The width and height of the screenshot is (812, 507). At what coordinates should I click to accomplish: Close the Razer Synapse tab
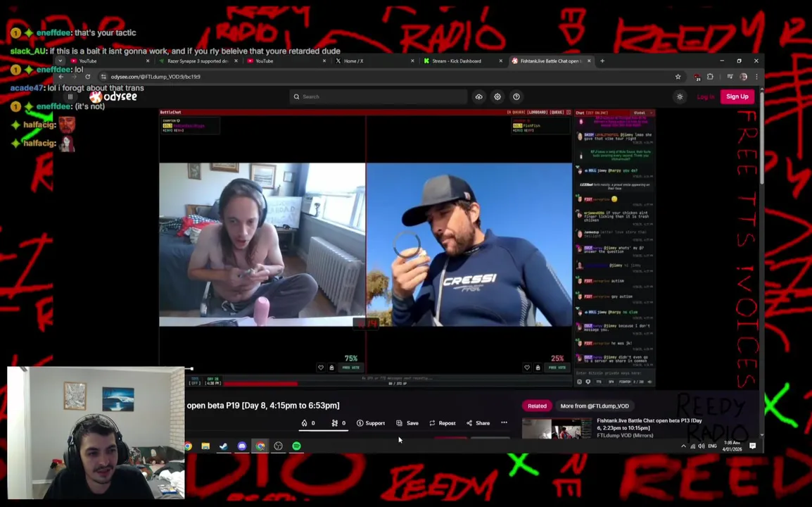tap(236, 61)
